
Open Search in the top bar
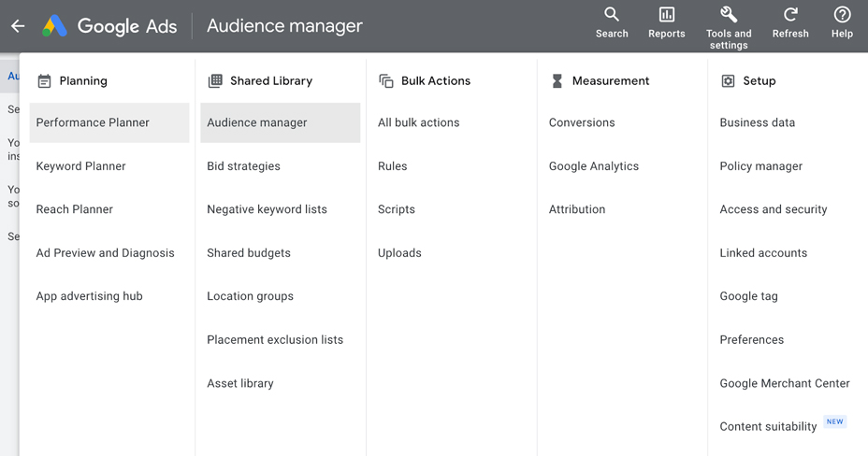click(612, 22)
